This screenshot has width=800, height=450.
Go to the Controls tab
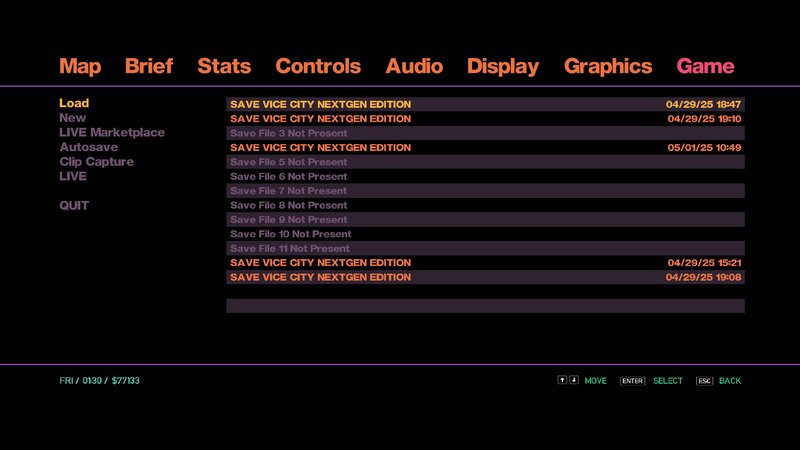(x=318, y=66)
